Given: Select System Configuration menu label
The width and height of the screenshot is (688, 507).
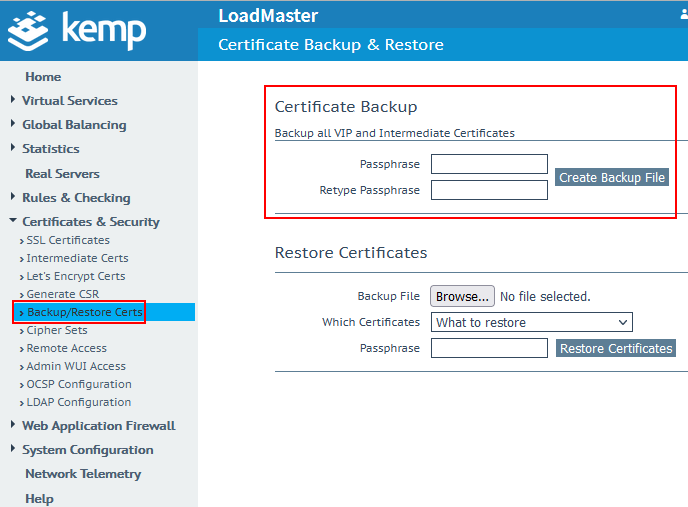Looking at the screenshot, I should coord(88,450).
